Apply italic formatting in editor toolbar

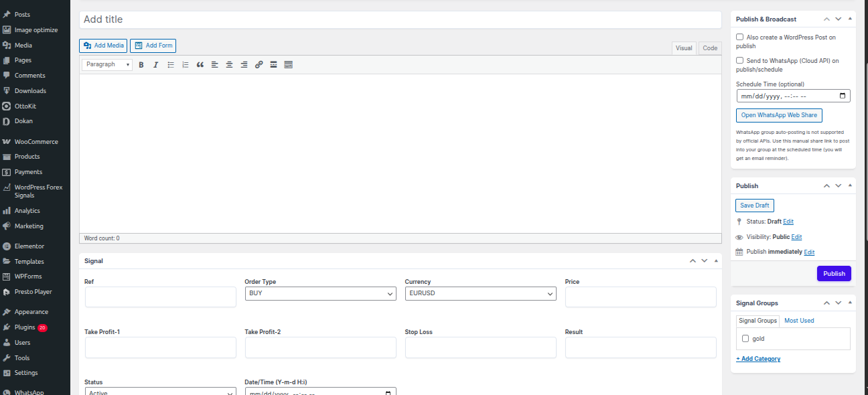tap(155, 65)
